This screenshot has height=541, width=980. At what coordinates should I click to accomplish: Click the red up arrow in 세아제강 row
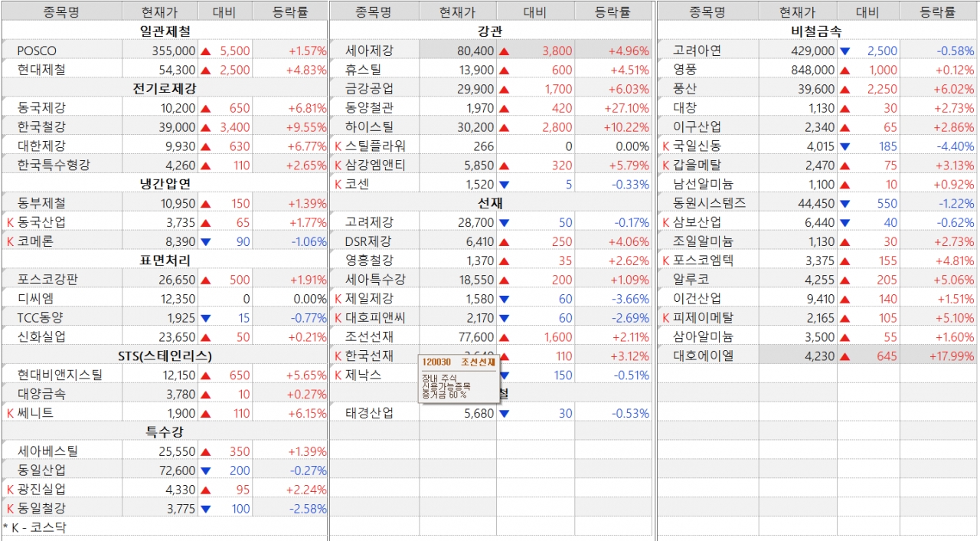pyautogui.click(x=504, y=51)
